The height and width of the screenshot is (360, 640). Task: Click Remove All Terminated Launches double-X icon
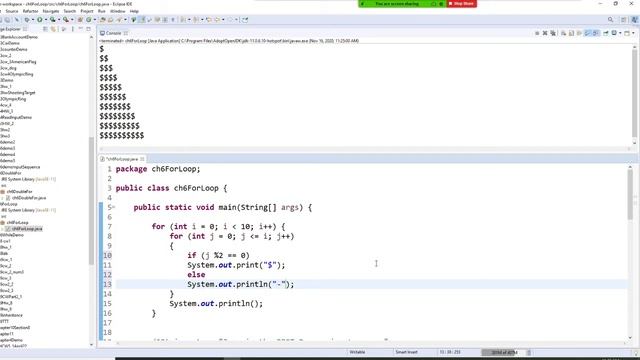[553, 33]
